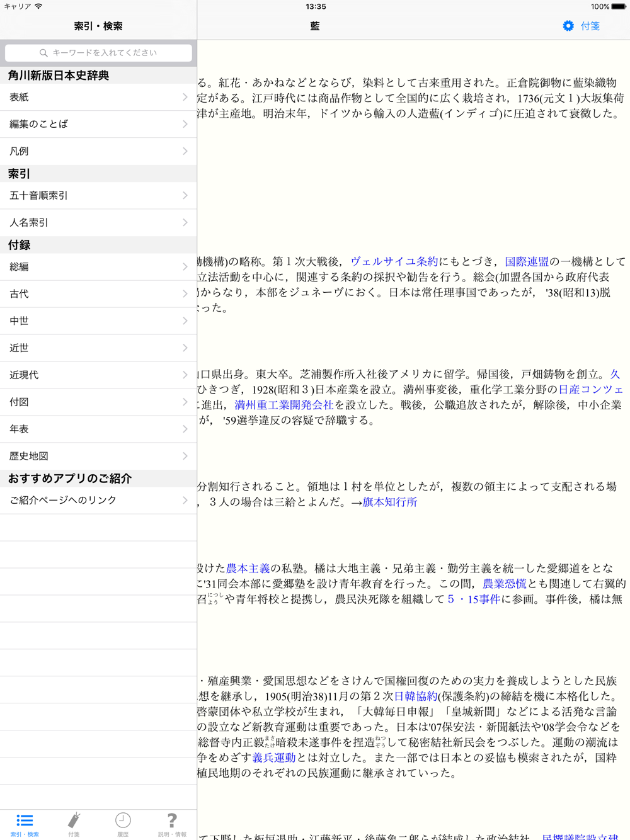Tap the 付箋 button in the top bar
The height and width of the screenshot is (840, 630).
(x=590, y=26)
